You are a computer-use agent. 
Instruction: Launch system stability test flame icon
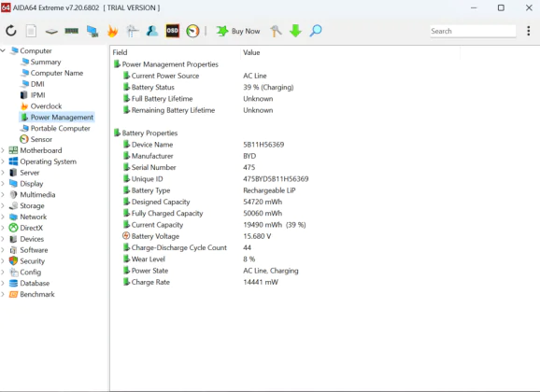[x=112, y=31]
